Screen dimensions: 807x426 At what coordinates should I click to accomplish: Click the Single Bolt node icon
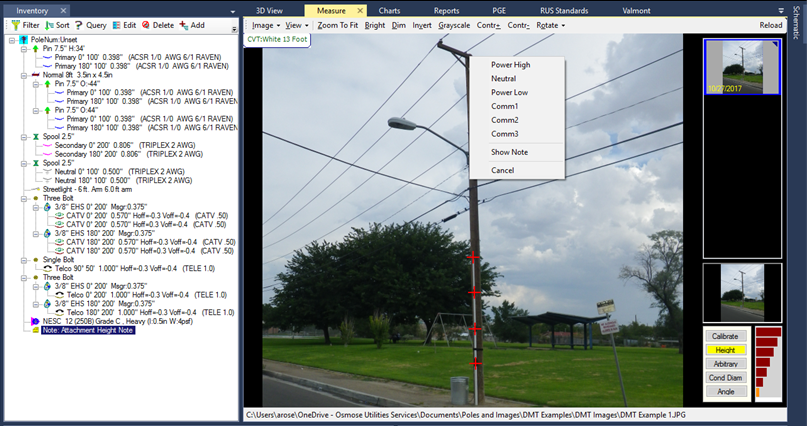[36, 260]
